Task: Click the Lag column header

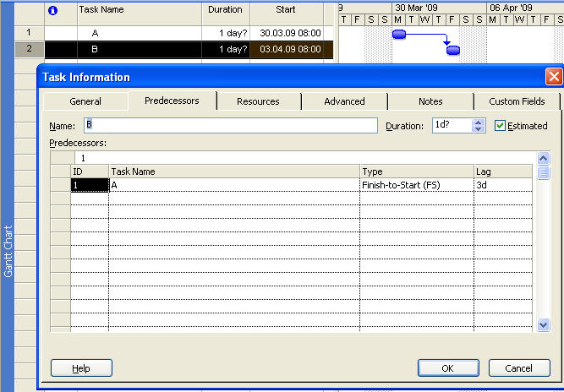Action: click(x=503, y=171)
